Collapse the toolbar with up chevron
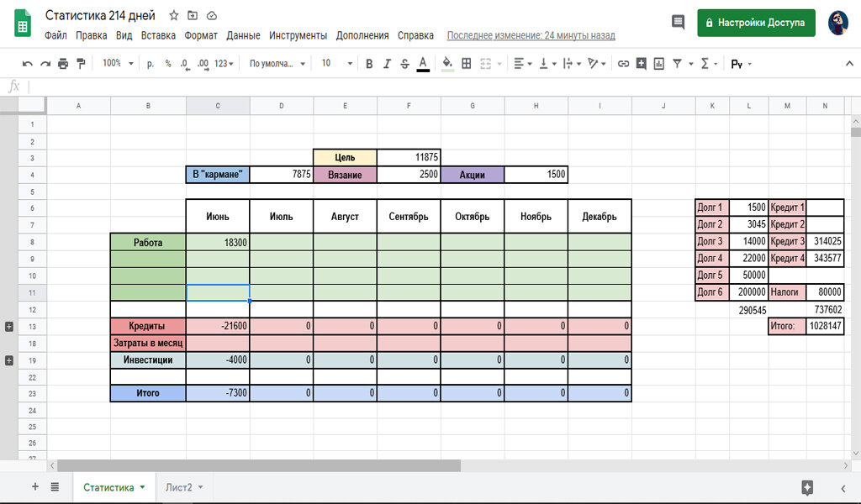 coord(849,64)
